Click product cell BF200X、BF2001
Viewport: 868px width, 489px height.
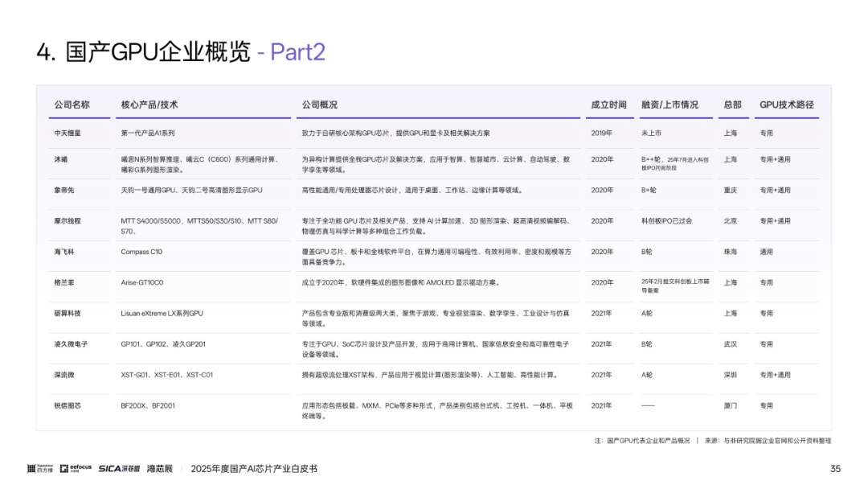pos(148,406)
